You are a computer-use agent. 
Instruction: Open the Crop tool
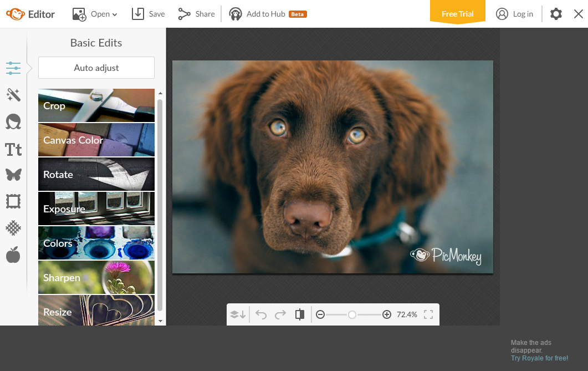[96, 105]
